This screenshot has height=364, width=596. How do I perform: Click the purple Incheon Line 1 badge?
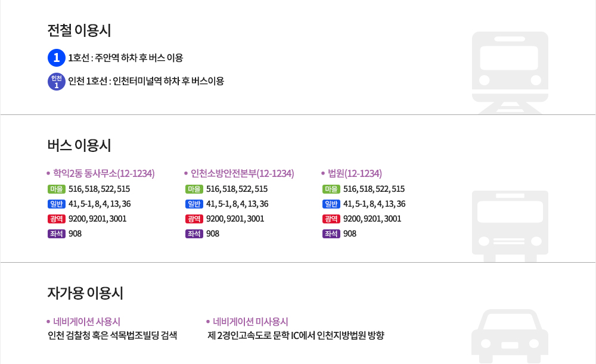56,81
